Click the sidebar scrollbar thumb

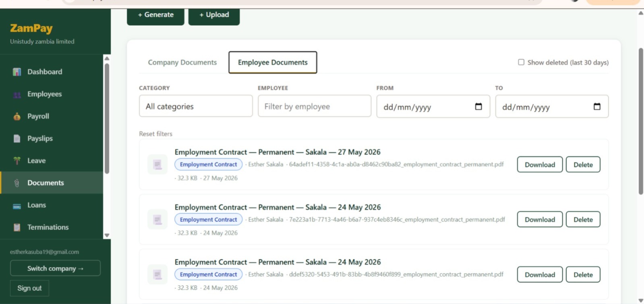(107, 119)
